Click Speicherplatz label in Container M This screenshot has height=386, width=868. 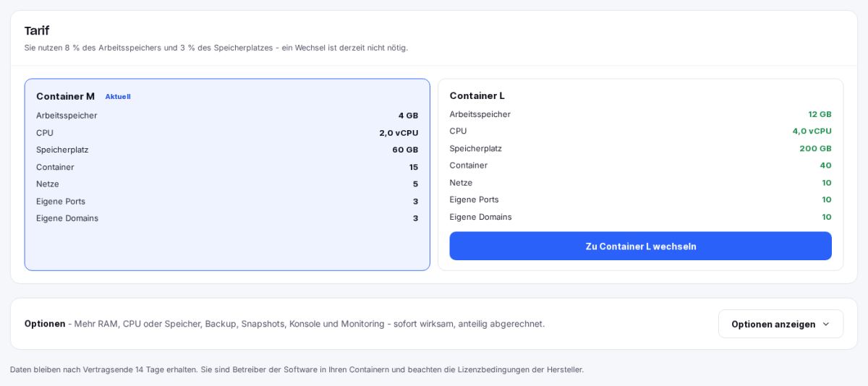(62, 150)
